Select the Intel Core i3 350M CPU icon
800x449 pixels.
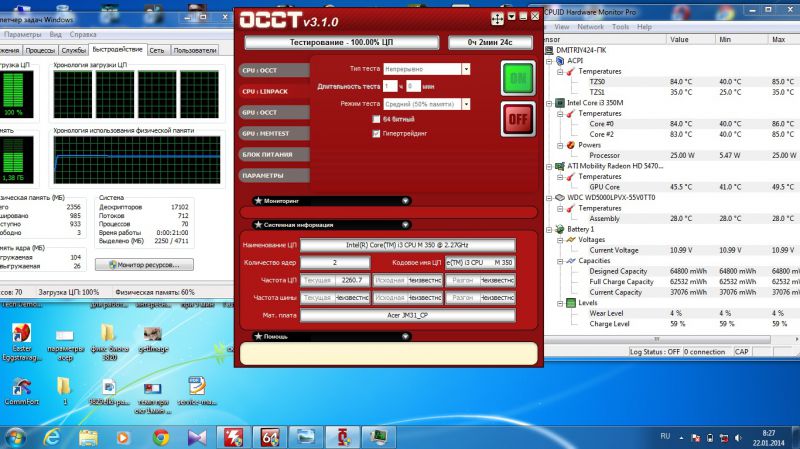560,103
